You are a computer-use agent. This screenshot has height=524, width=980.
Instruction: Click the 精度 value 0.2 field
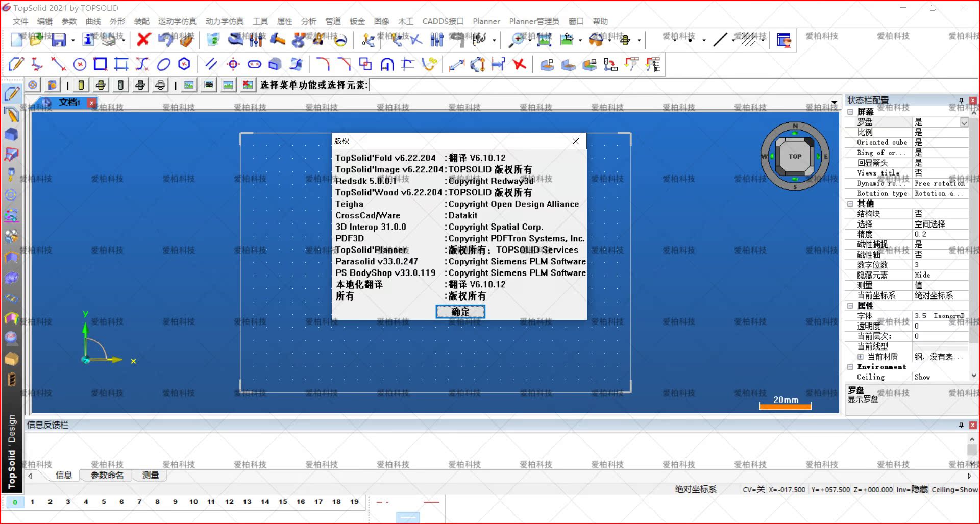(x=940, y=234)
